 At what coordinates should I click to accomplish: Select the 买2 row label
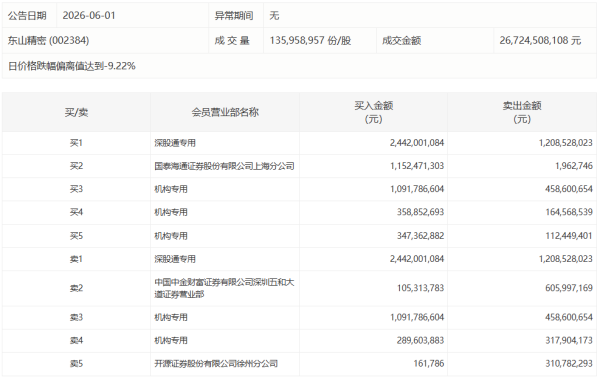tap(76, 166)
